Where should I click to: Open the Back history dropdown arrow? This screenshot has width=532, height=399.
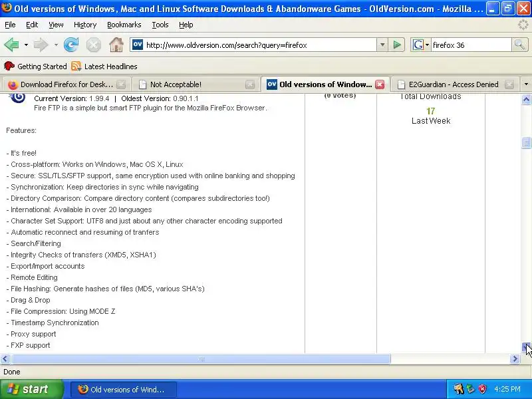coord(26,45)
